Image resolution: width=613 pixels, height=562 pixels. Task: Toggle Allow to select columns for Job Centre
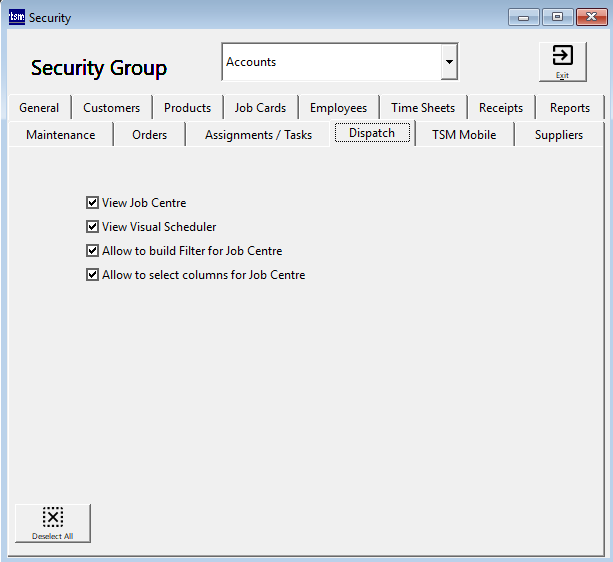point(93,275)
